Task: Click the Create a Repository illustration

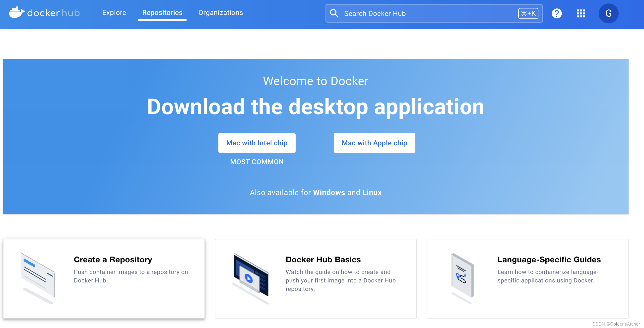Action: (x=38, y=278)
